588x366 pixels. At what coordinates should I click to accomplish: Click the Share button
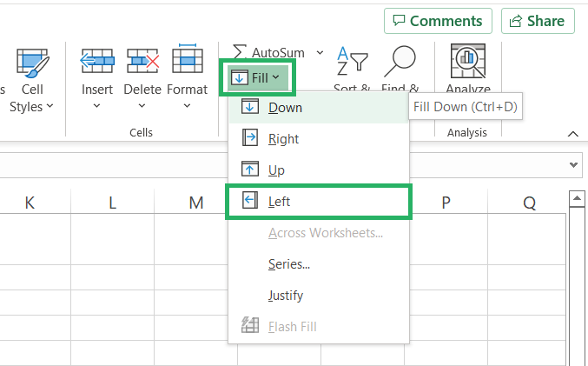538,21
